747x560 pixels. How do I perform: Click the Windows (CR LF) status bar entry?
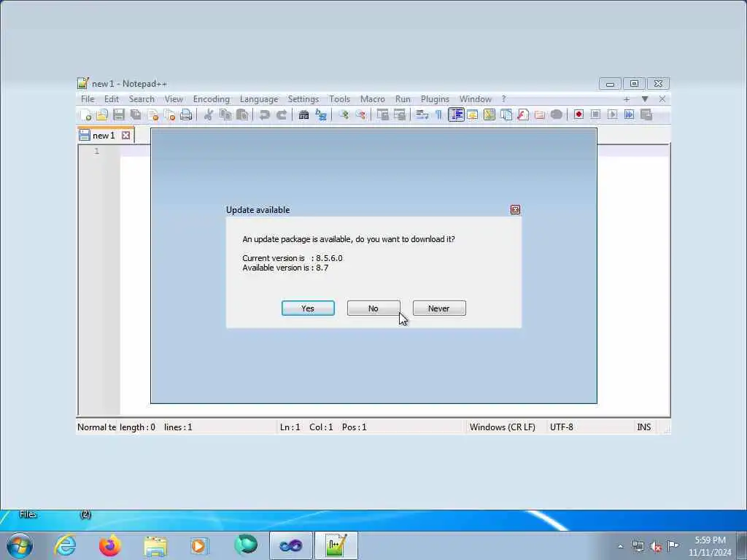pyautogui.click(x=503, y=427)
